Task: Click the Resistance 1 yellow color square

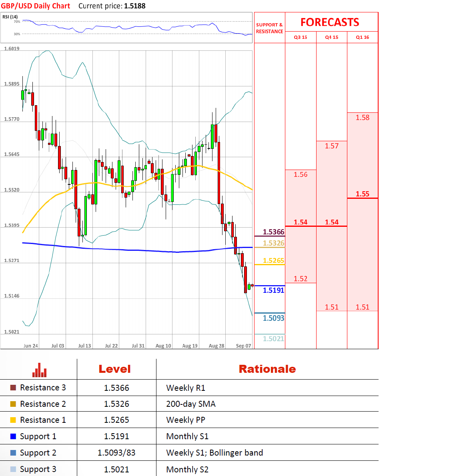Action: tap(13, 420)
